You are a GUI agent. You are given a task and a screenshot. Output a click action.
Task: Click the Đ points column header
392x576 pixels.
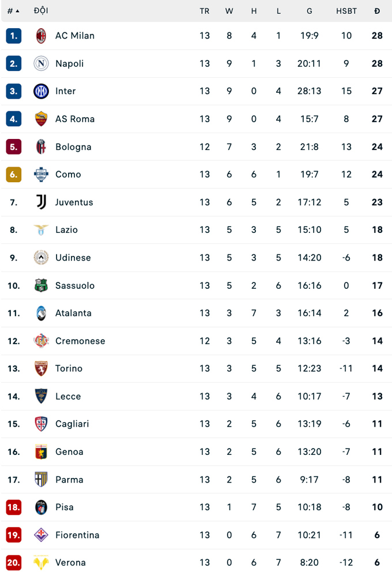pyautogui.click(x=377, y=11)
